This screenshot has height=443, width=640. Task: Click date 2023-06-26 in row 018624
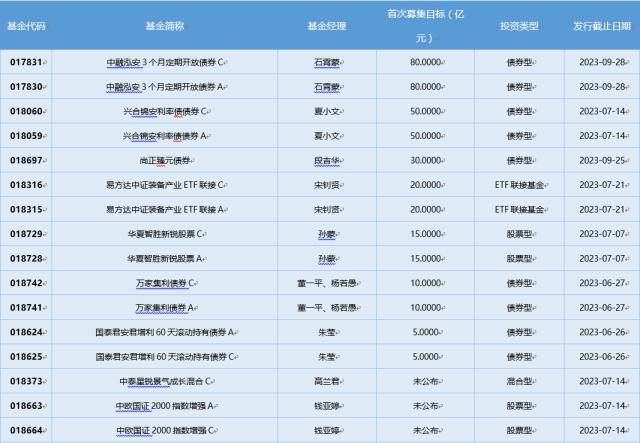pyautogui.click(x=602, y=332)
